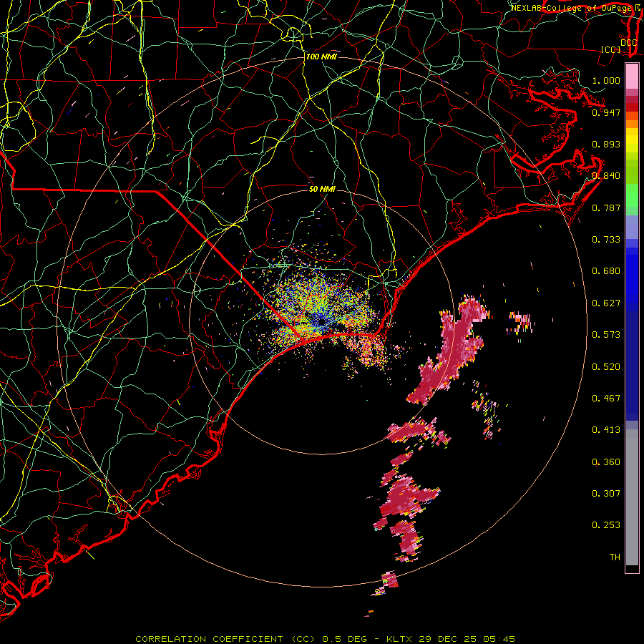Click the 29 DEC 25 date text
644x644 pixels.
point(447,639)
